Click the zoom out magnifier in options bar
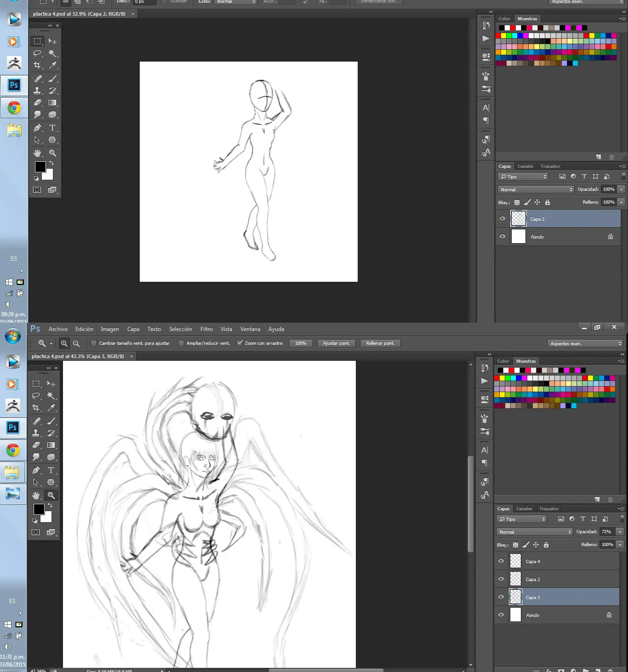 [76, 343]
